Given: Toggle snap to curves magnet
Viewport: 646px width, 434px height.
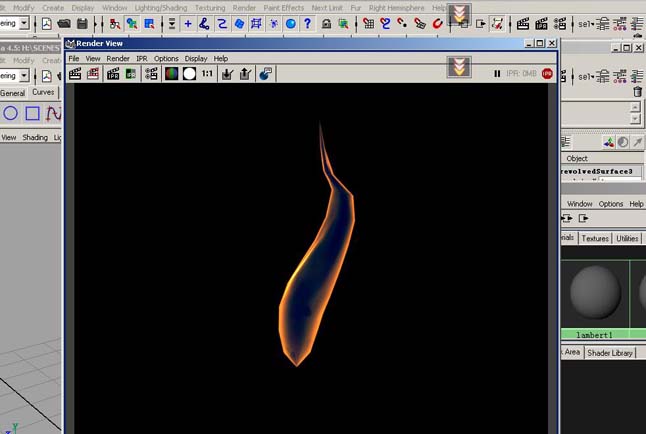Looking at the screenshot, I should tap(386, 24).
